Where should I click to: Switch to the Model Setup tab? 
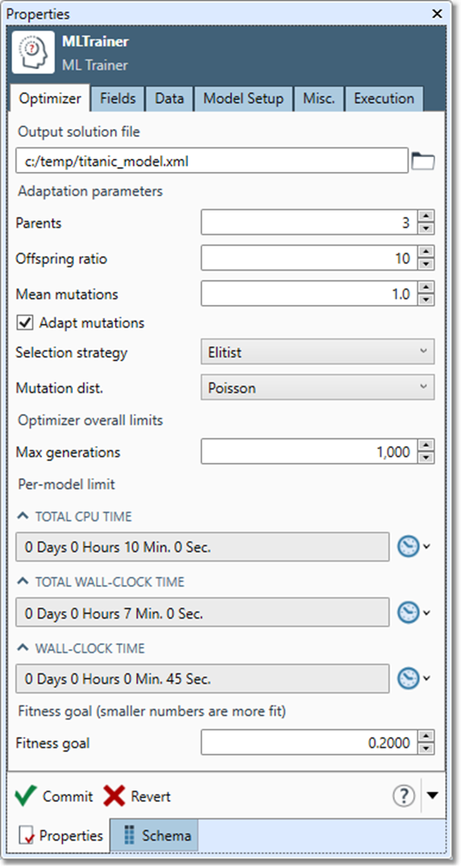pos(243,98)
